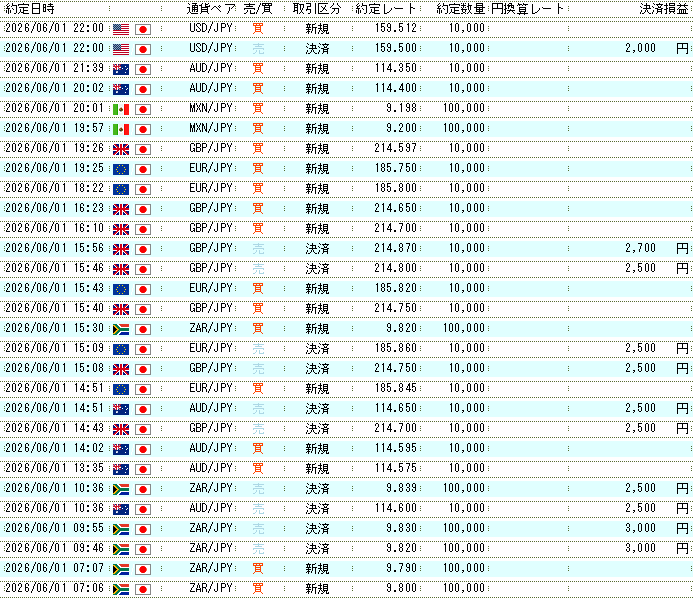This screenshot has width=693, height=598.
Task: Click the South African flag in the 09:55 row
Action: (121, 529)
